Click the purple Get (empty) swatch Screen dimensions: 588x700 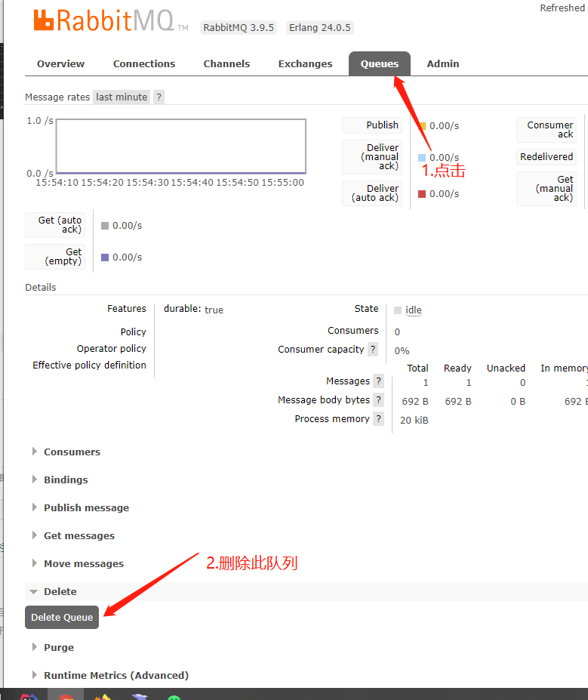click(105, 257)
